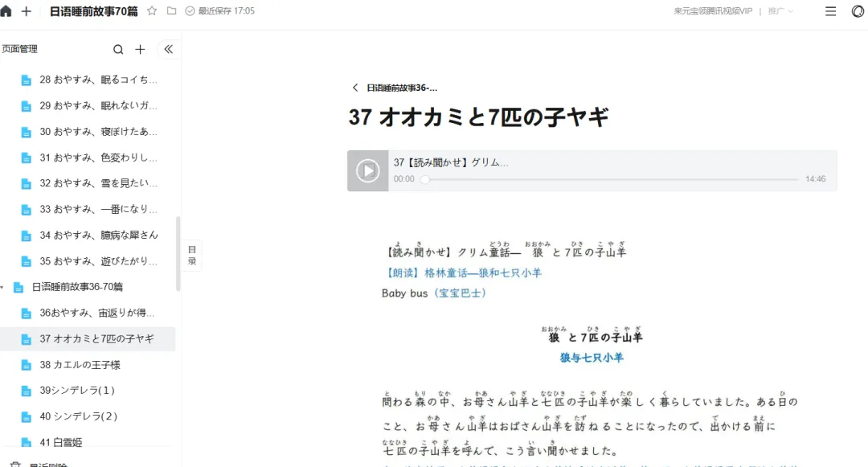Viewport: 868px width, 467px height.
Task: Collapse the page management sidebar
Action: point(168,49)
